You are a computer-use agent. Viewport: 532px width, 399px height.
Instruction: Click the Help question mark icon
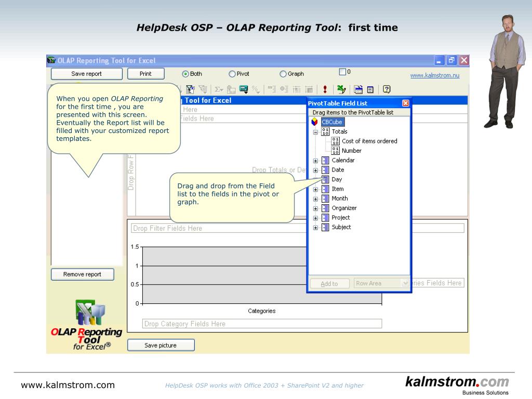tap(387, 89)
